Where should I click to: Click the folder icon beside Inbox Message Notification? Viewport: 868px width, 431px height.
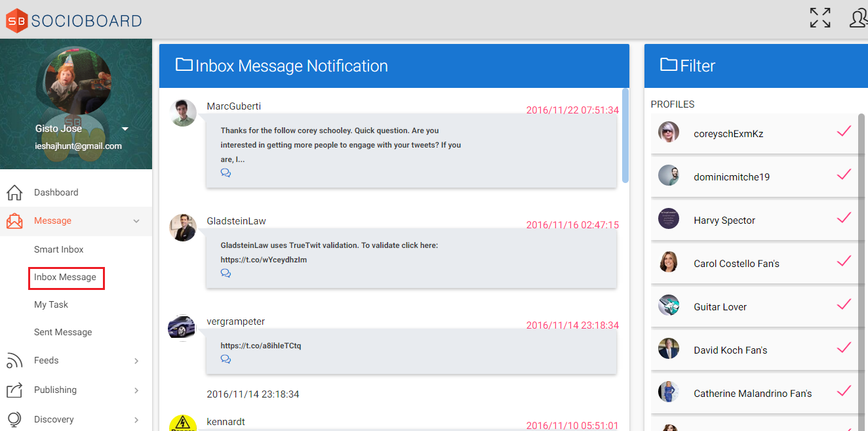pos(184,64)
